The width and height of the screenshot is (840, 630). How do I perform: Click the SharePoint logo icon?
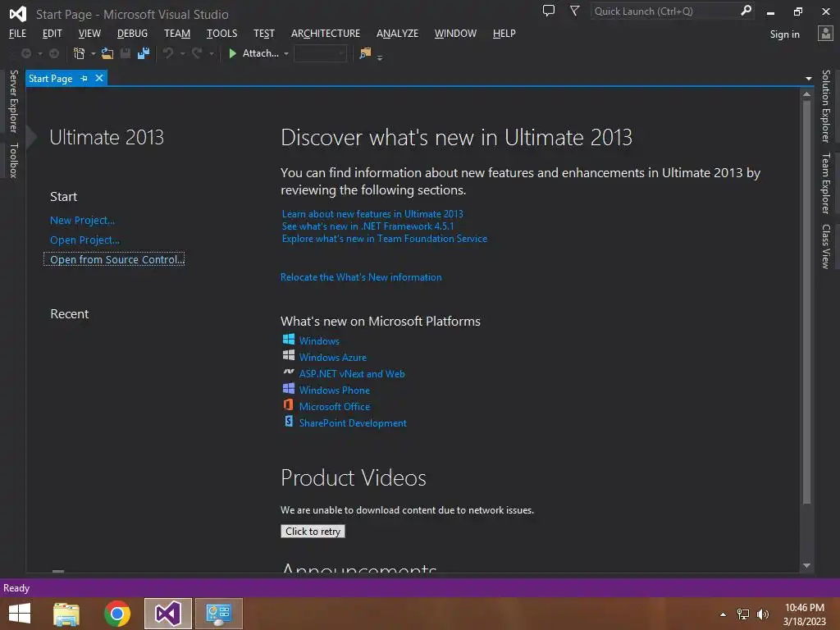(289, 422)
